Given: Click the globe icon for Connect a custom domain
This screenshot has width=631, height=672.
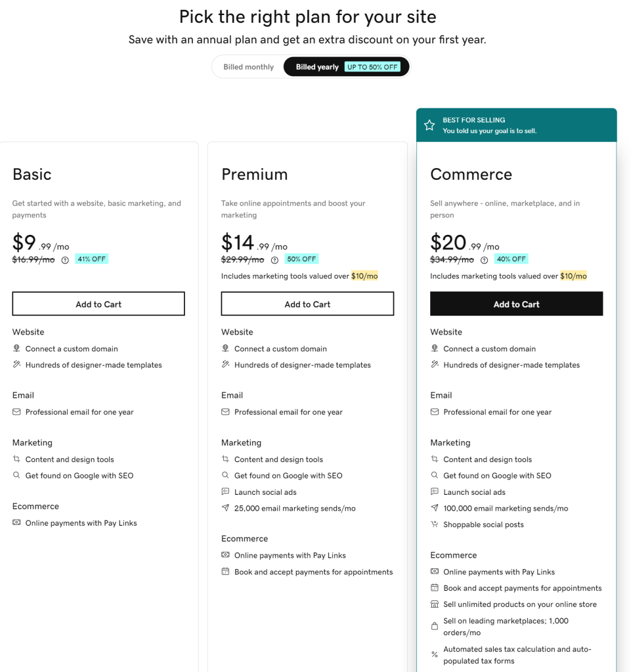Looking at the screenshot, I should [17, 348].
